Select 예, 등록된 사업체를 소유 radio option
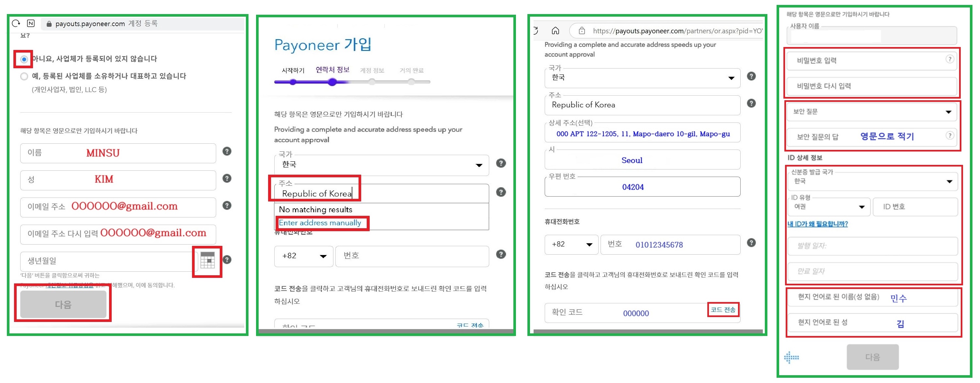The width and height of the screenshot is (980, 383). pos(24,76)
